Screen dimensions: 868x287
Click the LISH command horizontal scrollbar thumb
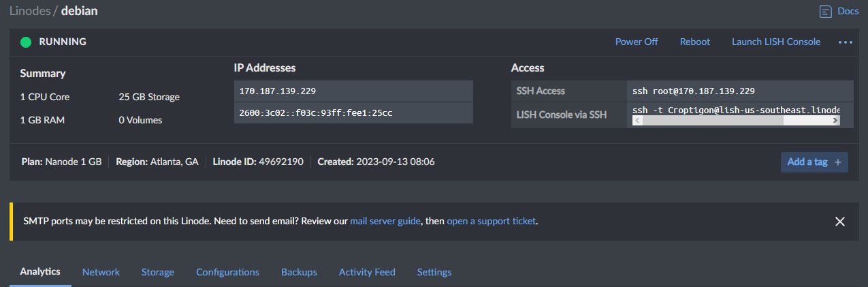(x=712, y=120)
